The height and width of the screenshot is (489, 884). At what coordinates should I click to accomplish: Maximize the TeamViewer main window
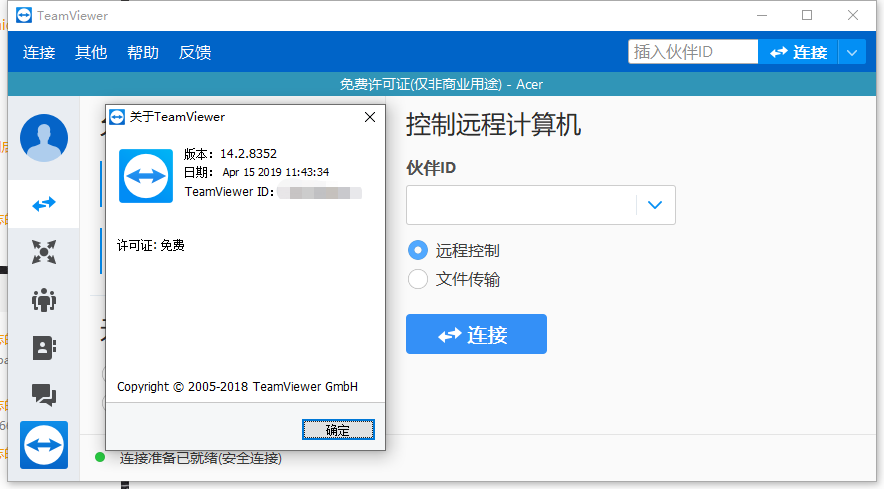[807, 15]
